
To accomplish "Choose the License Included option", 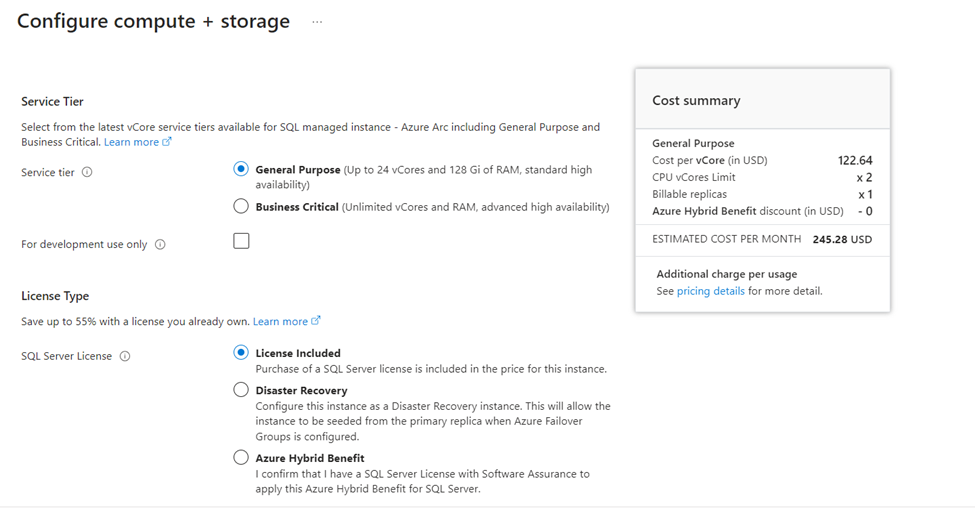I will click(x=241, y=353).
